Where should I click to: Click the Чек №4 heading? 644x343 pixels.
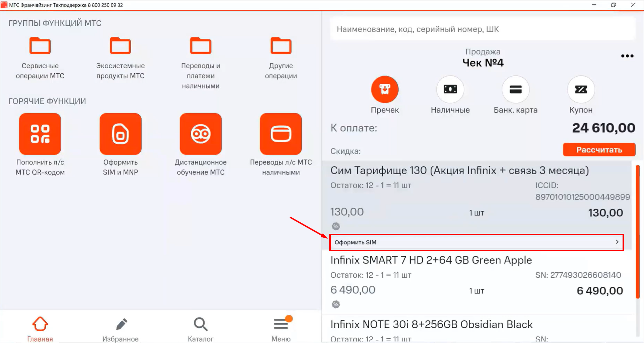[483, 63]
